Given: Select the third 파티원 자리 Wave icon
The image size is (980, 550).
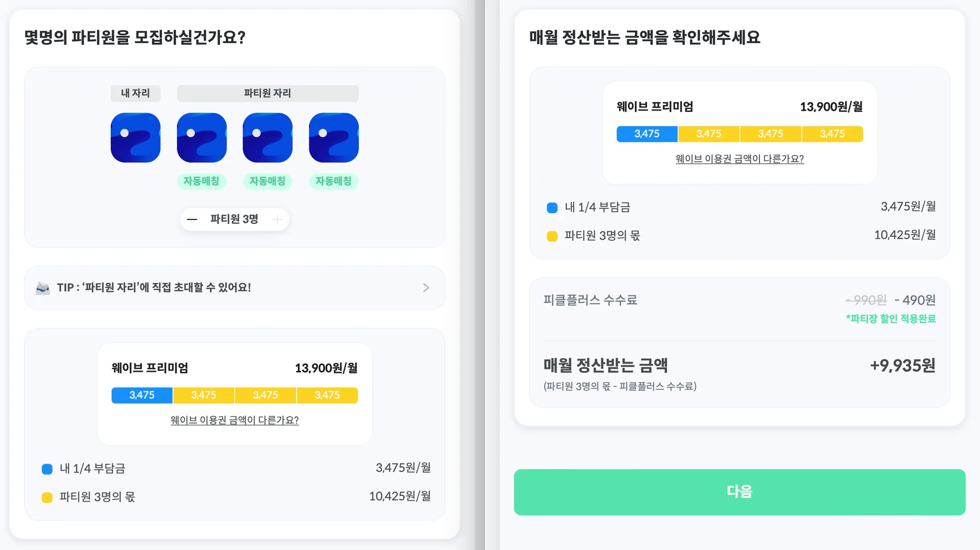Looking at the screenshot, I should click(x=333, y=137).
